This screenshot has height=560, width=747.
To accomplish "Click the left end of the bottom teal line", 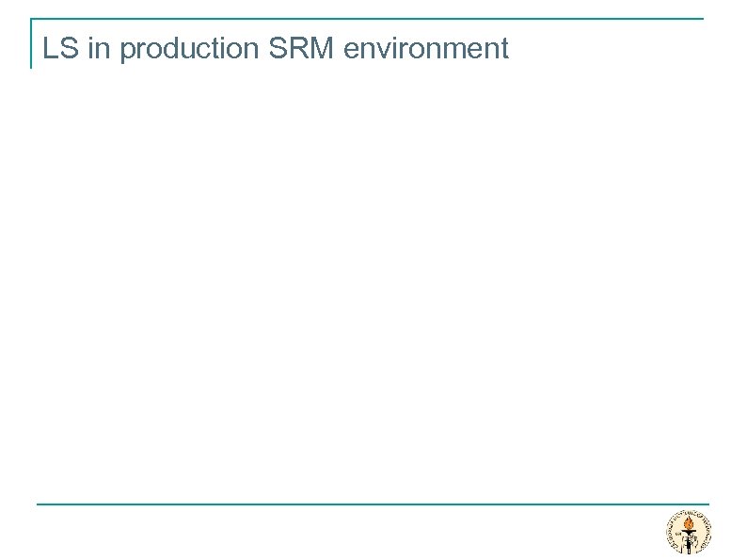I will pyautogui.click(x=40, y=504).
